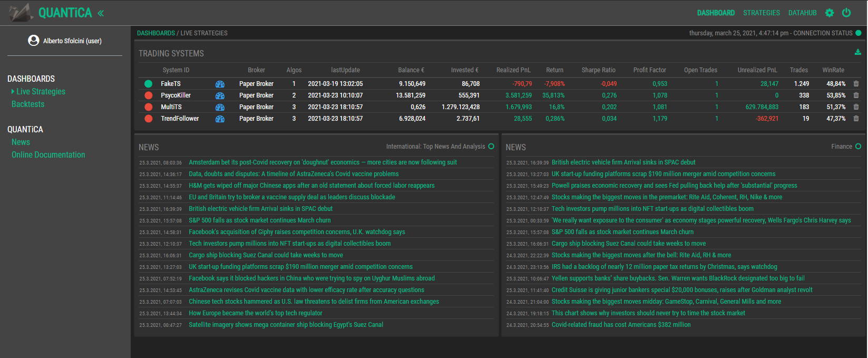Delete the FakeTS system with trash icon
This screenshot has height=358, width=868.
point(856,84)
